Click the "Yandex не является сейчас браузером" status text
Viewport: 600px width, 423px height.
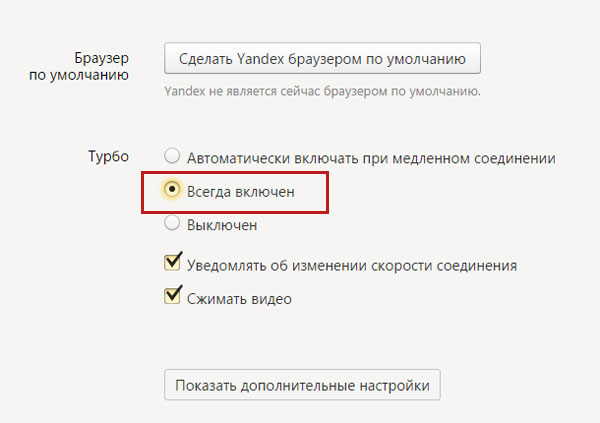click(x=322, y=92)
